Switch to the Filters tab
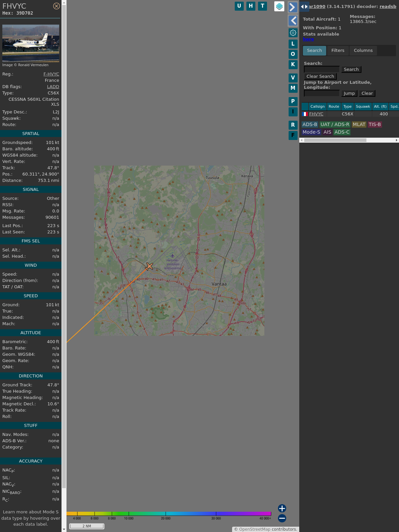Viewport: 399px width, 532px height. click(x=337, y=51)
